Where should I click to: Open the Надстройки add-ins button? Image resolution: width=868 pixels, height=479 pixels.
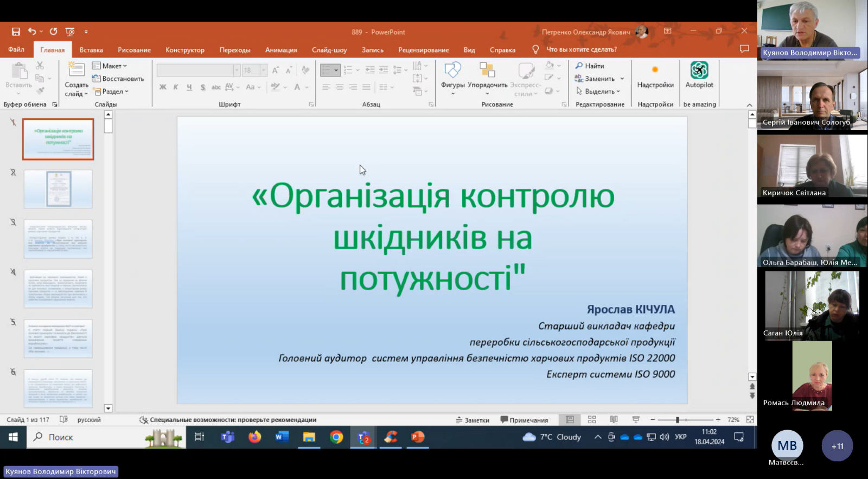tap(655, 76)
